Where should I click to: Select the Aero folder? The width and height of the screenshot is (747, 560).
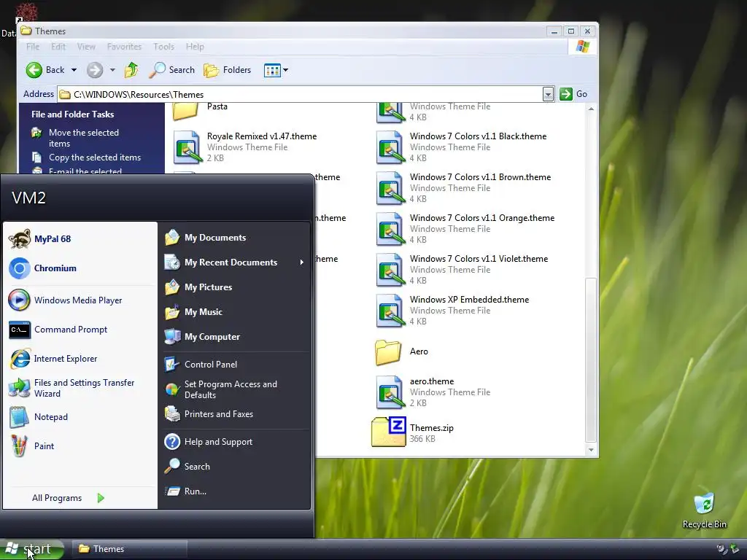pos(402,351)
